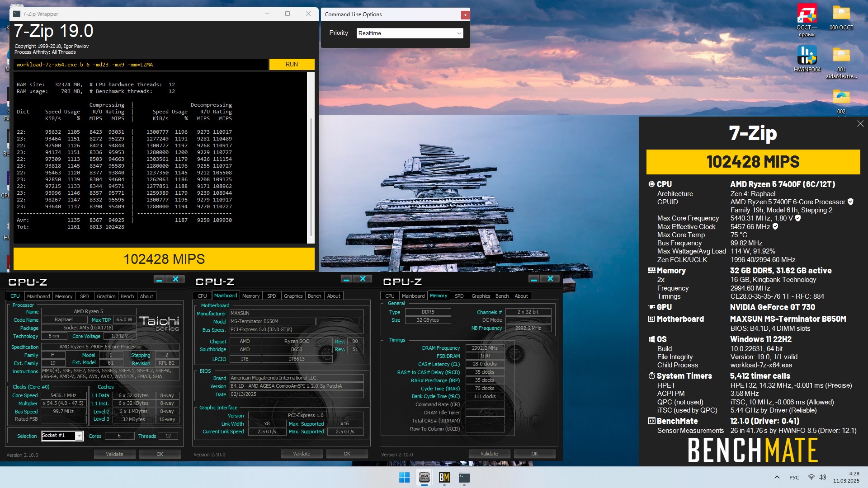Click OK in first CPU-Z window
868x488 pixels.
point(160,454)
